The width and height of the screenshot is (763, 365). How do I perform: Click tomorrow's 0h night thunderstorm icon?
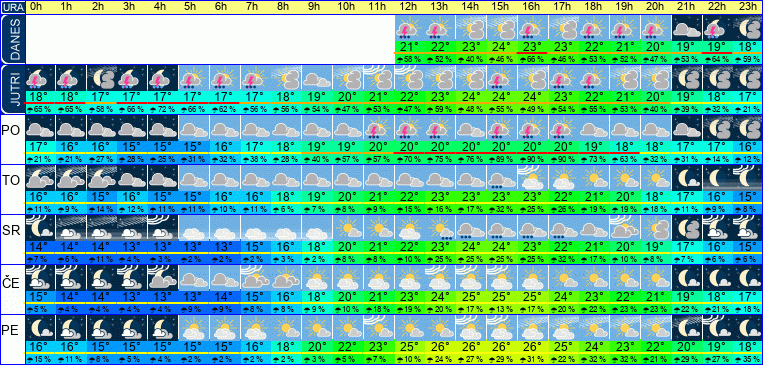(40, 78)
